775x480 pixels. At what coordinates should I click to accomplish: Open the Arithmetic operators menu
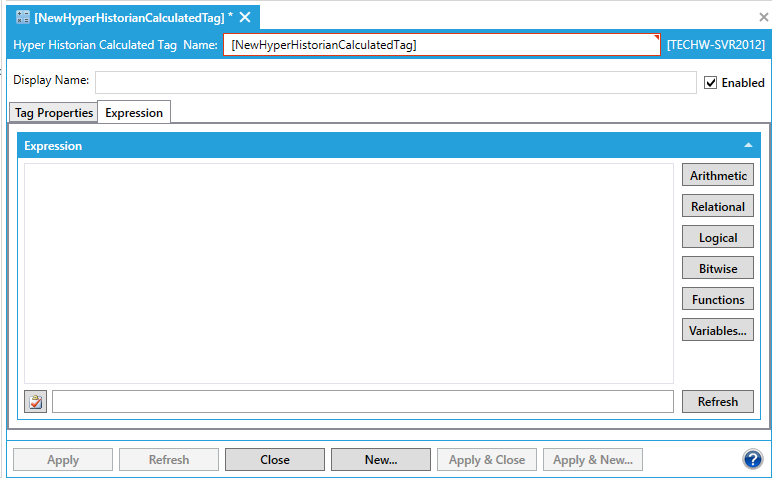pyautogui.click(x=718, y=176)
